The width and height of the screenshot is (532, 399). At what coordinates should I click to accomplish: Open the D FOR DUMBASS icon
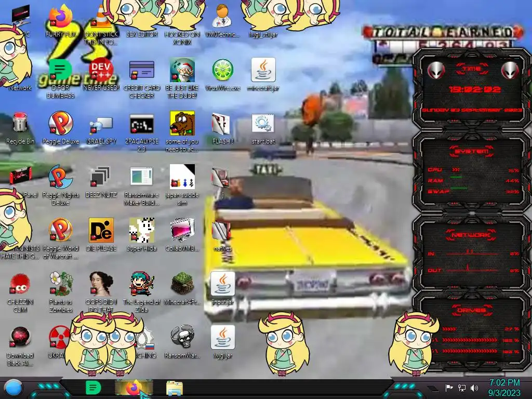coord(60,78)
